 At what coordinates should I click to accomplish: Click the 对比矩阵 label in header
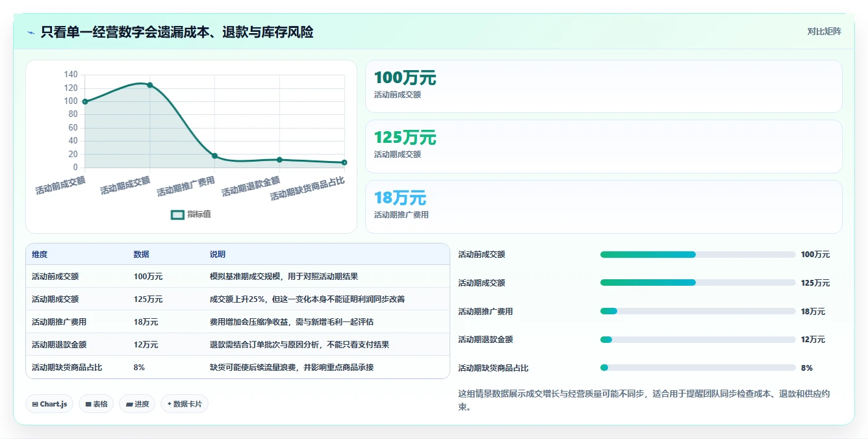tap(824, 31)
